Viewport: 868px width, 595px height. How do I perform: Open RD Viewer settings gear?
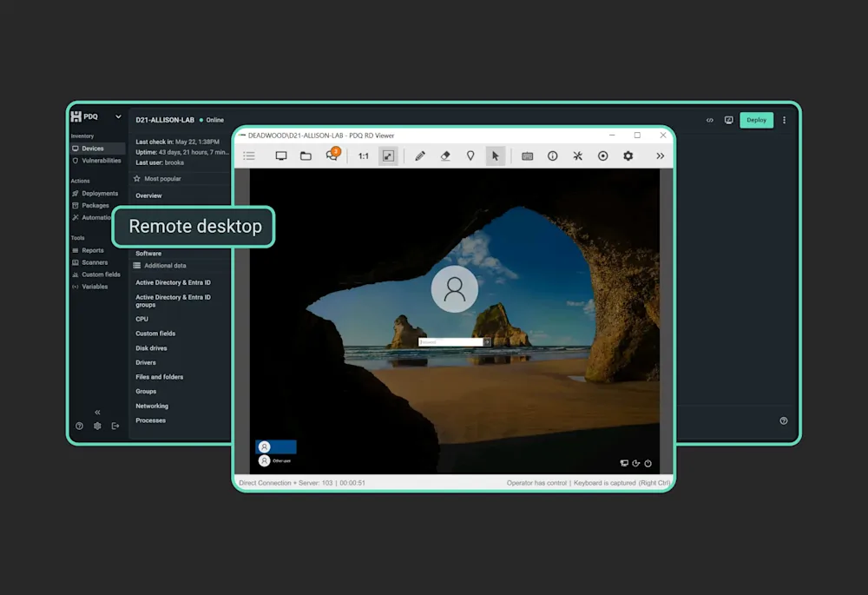[628, 156]
